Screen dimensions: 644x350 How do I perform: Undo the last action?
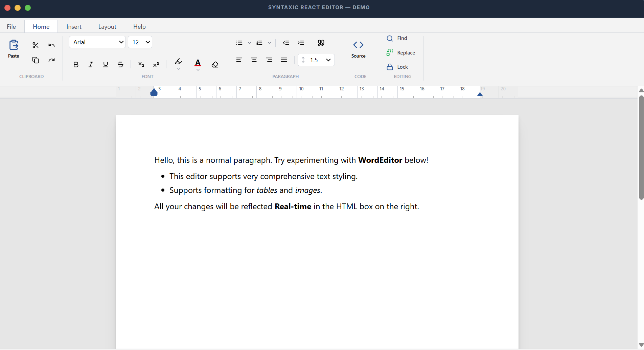point(51,45)
